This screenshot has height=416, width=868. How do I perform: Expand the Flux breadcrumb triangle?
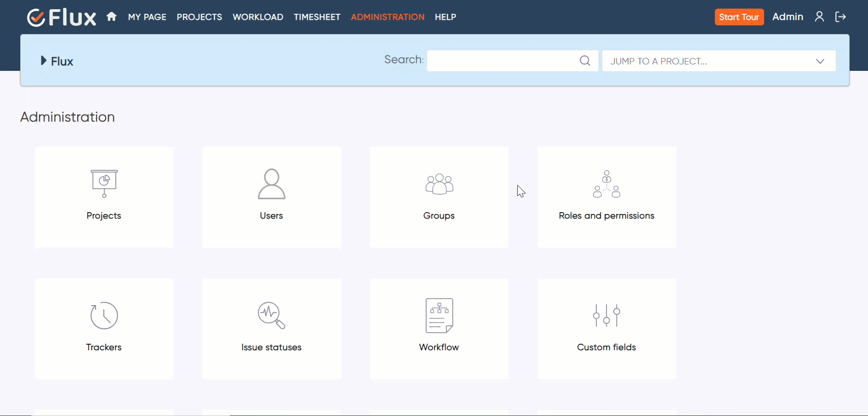pyautogui.click(x=44, y=61)
